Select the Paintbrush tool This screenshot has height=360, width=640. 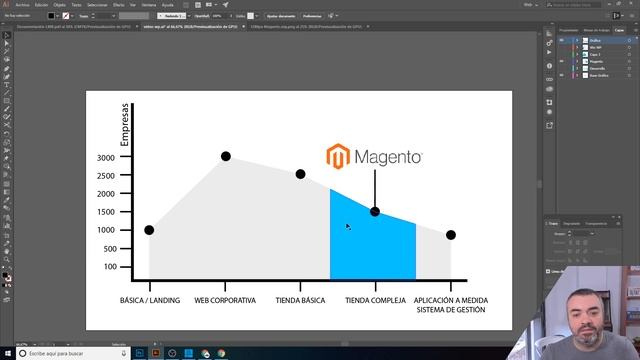[x=7, y=109]
